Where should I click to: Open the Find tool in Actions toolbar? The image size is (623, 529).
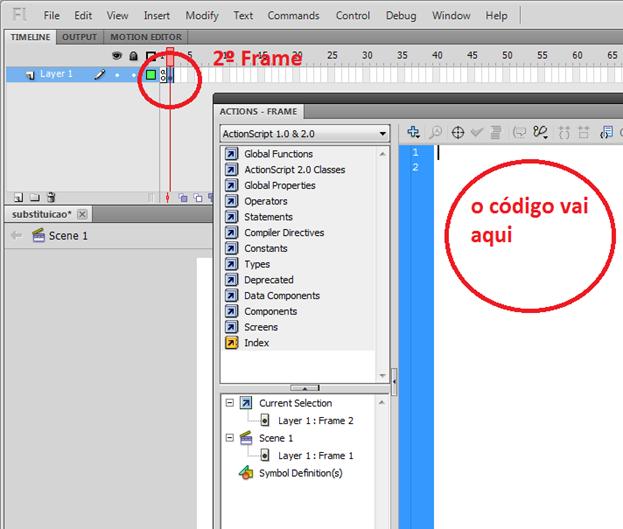(x=436, y=132)
